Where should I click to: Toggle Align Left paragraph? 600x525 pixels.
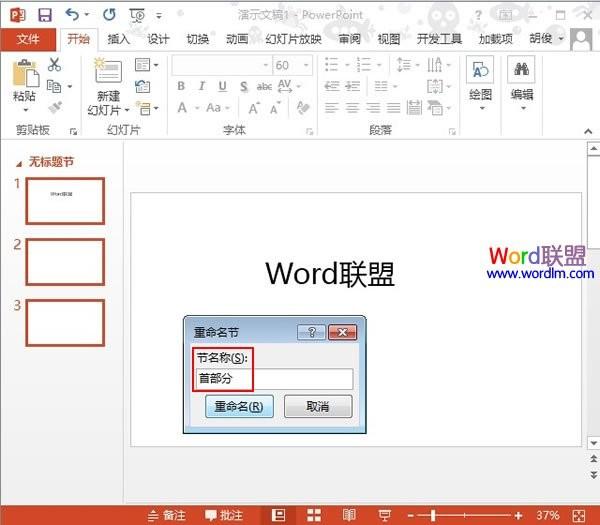coord(331,108)
